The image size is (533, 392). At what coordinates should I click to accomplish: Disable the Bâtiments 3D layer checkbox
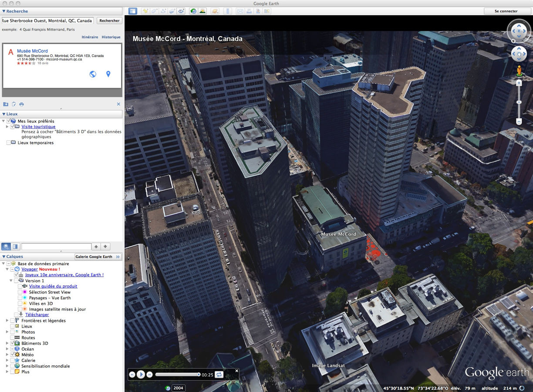(x=12, y=343)
